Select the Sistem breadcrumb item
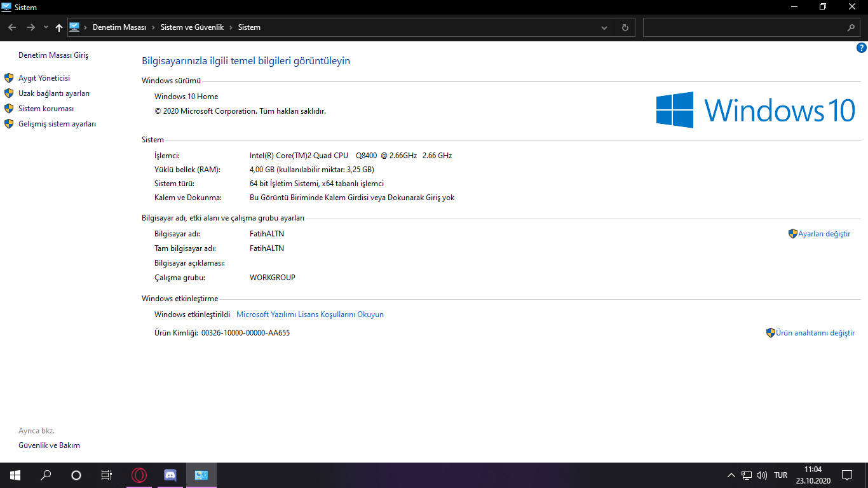The width and height of the screenshot is (868, 488). coord(249,27)
